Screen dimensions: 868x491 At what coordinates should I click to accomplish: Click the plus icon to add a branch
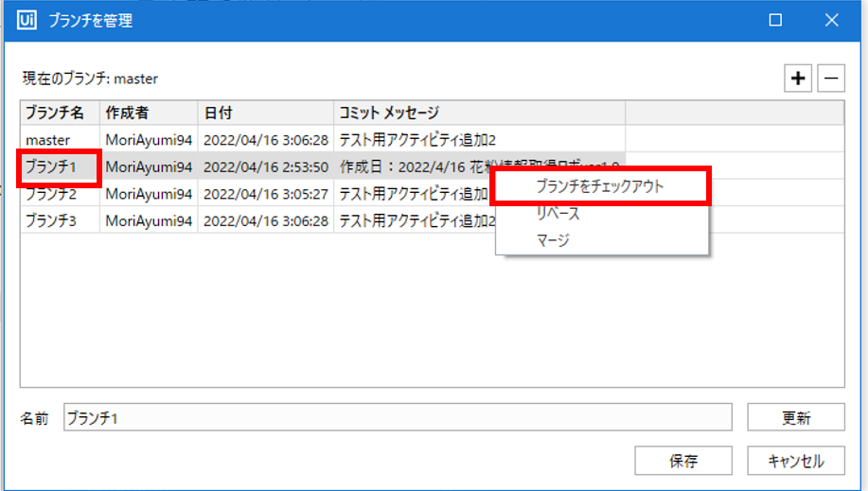[799, 79]
